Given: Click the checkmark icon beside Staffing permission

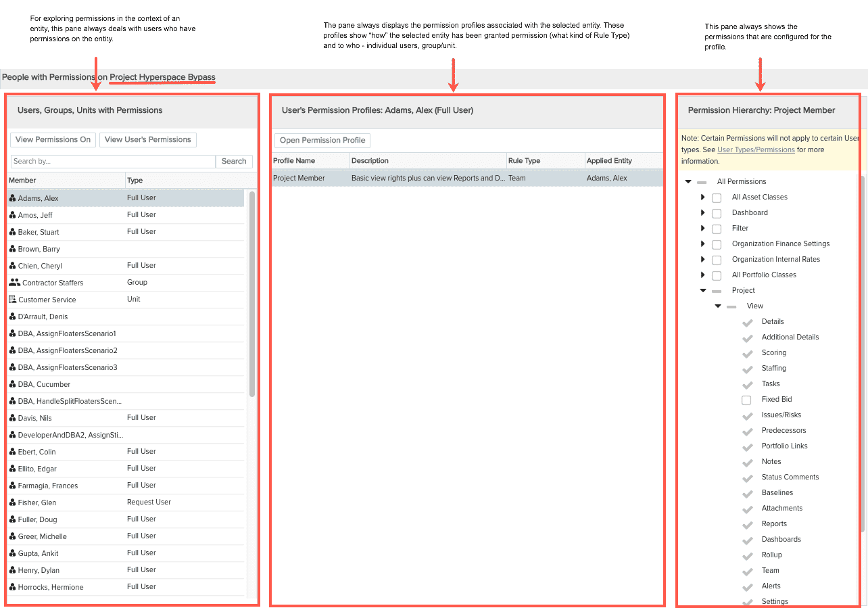Looking at the screenshot, I should (x=748, y=368).
